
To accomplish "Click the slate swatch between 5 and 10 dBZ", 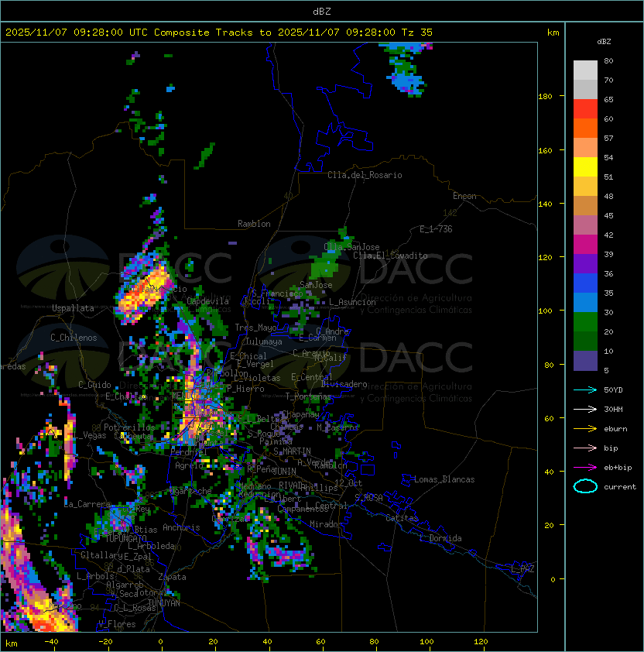I will [x=585, y=361].
